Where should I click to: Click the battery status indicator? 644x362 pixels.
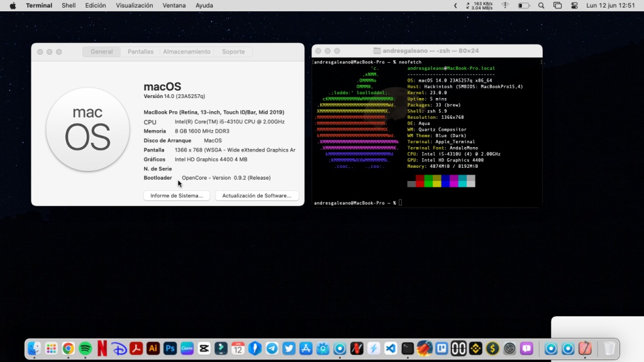tap(523, 6)
